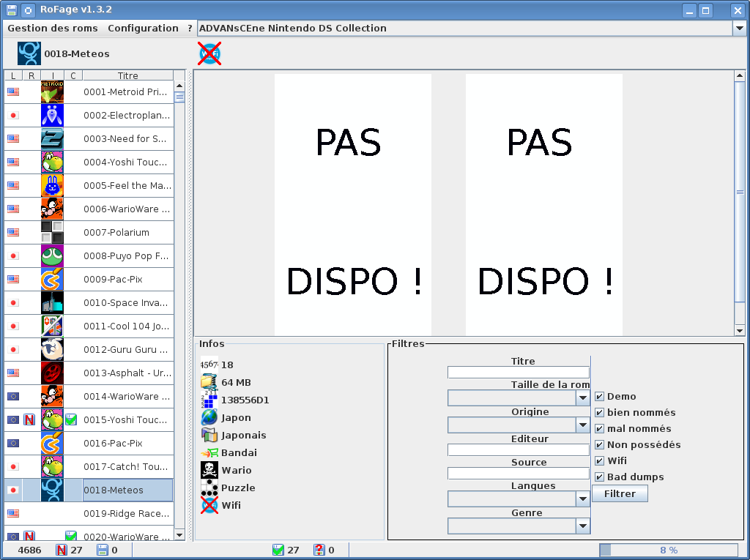Click the R column header
Image resolution: width=750 pixels, height=560 pixels.
31,75
